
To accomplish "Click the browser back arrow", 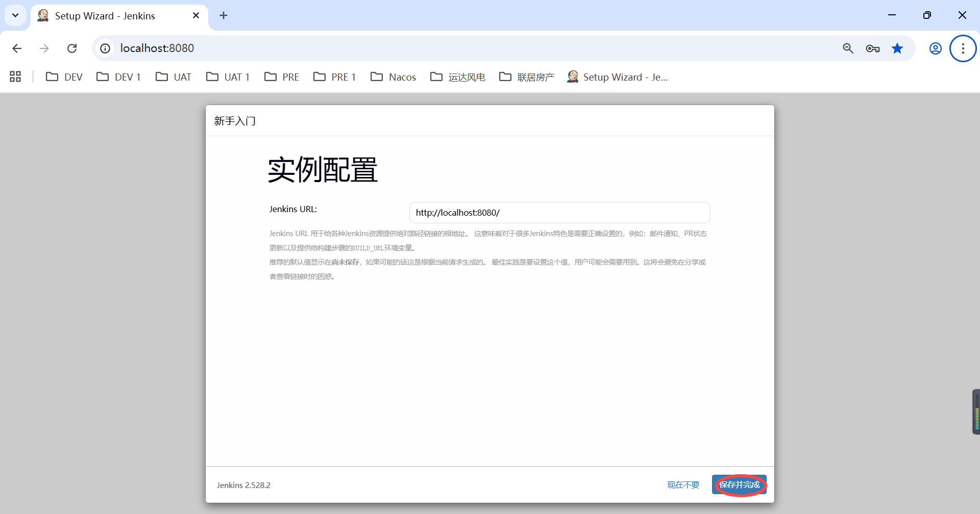I will tap(17, 48).
